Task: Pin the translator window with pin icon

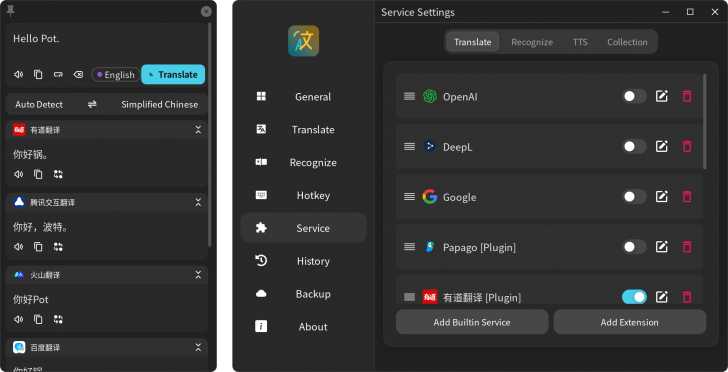Action: click(x=11, y=11)
